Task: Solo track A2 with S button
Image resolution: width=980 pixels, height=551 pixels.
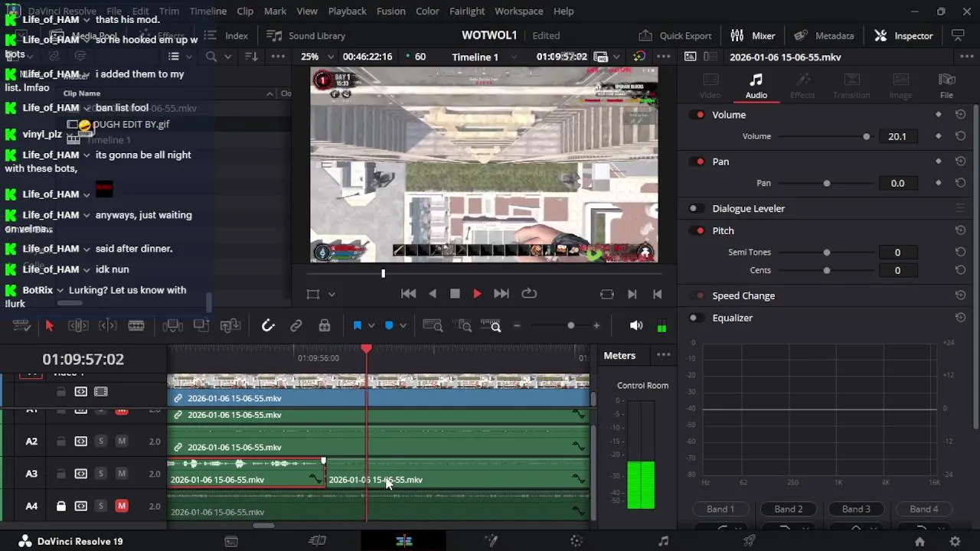Action: point(100,442)
